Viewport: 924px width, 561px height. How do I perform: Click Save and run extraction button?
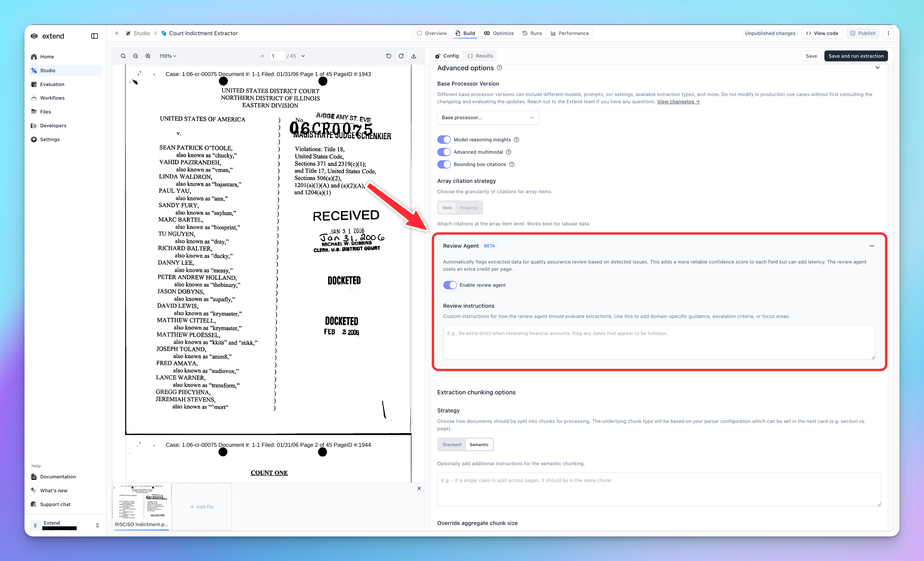click(x=856, y=56)
